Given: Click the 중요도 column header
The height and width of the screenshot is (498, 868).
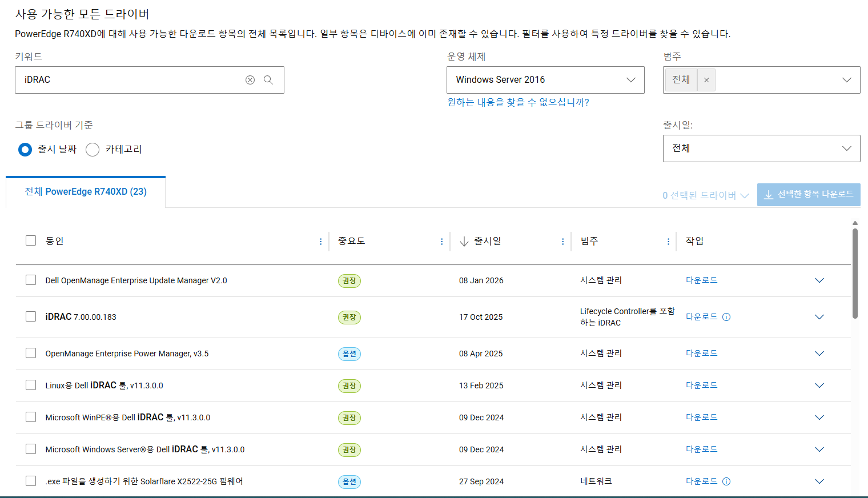Looking at the screenshot, I should (x=351, y=241).
